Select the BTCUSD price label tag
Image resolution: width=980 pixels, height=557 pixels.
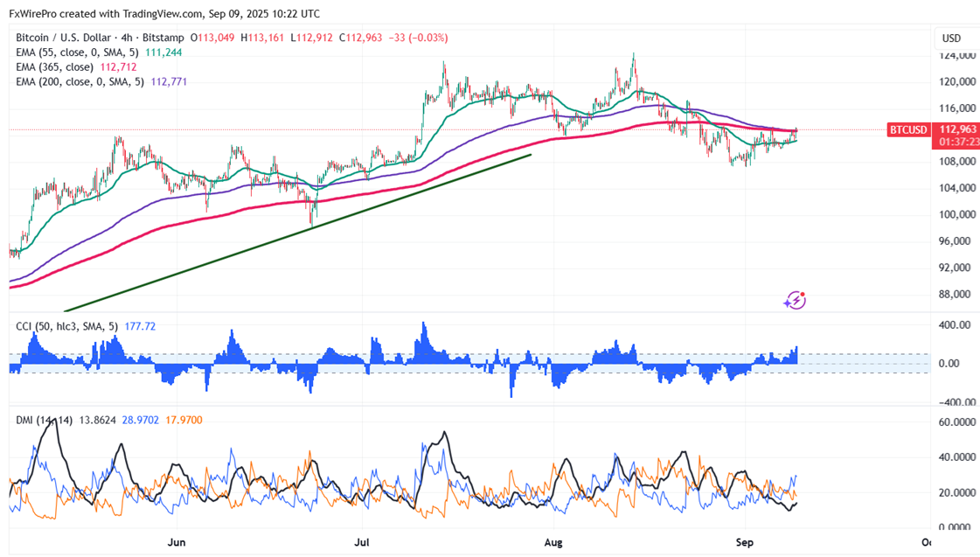(x=908, y=130)
